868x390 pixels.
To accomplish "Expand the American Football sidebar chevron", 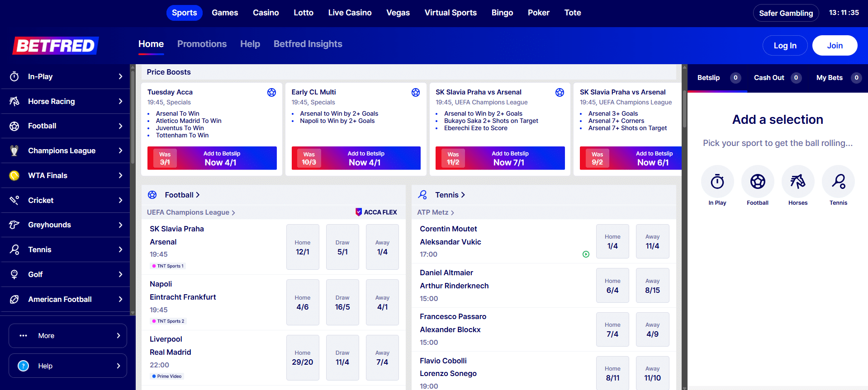I will click(x=120, y=299).
